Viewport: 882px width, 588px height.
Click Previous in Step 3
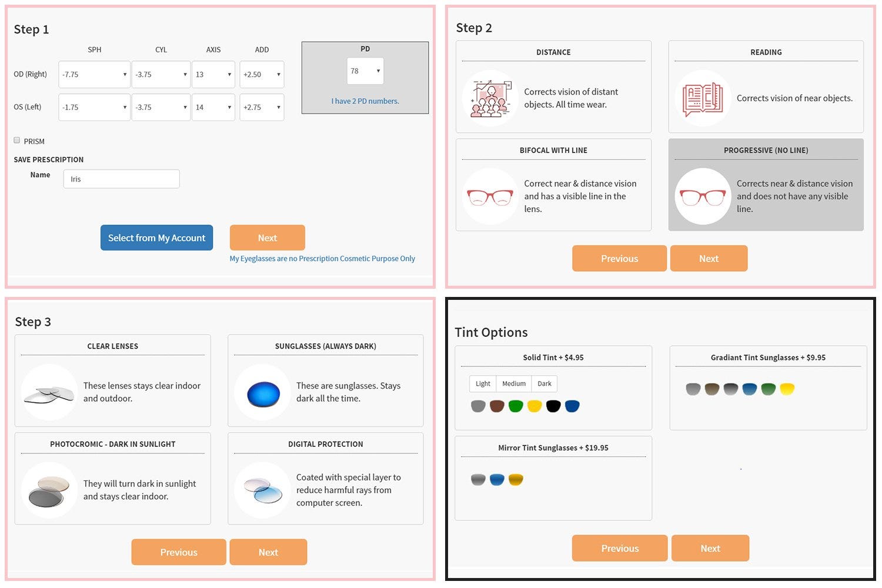[x=179, y=552]
